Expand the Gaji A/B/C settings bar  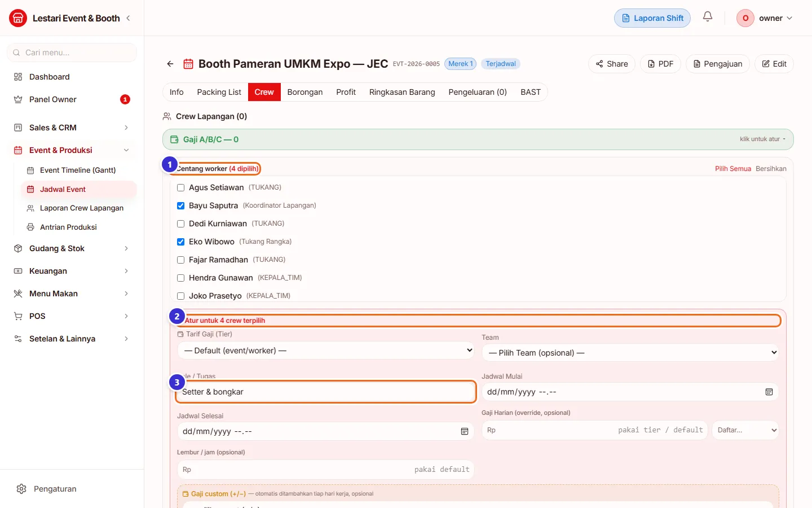478,139
